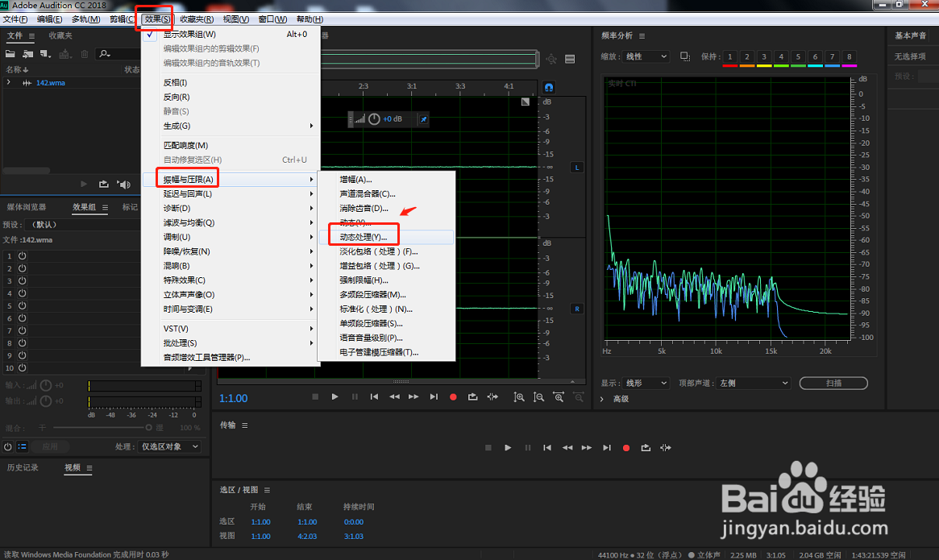
Task: Toggle loop in the Transport panel
Action: (x=646, y=447)
